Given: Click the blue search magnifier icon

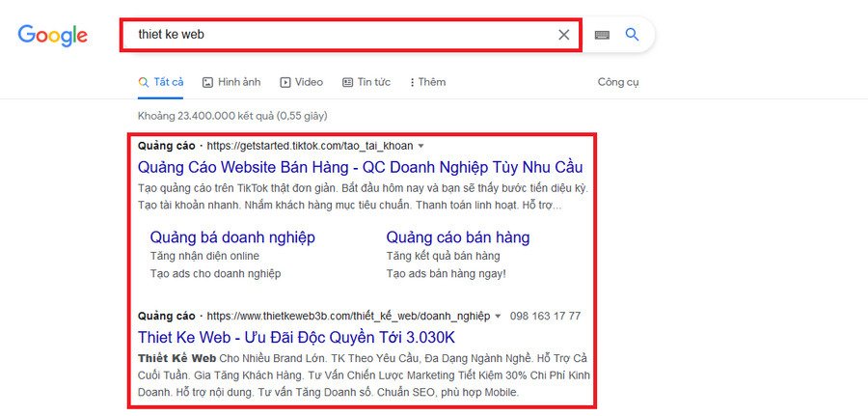Looking at the screenshot, I should (x=632, y=35).
